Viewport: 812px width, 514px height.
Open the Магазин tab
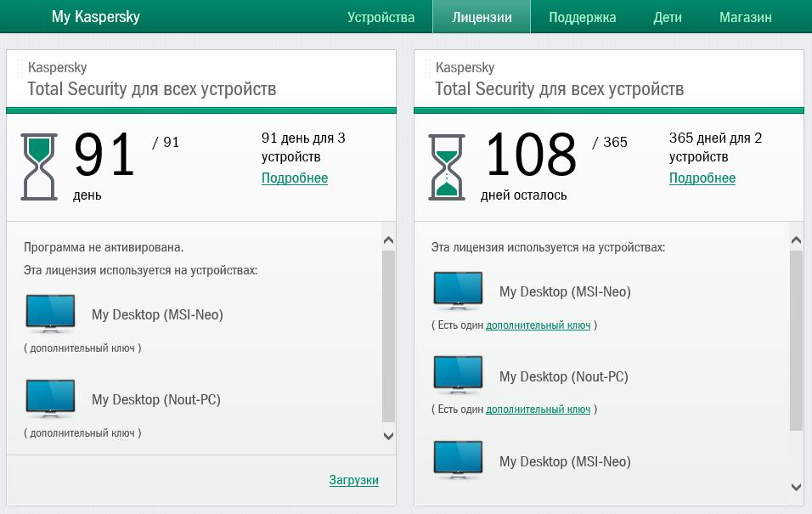click(x=745, y=17)
